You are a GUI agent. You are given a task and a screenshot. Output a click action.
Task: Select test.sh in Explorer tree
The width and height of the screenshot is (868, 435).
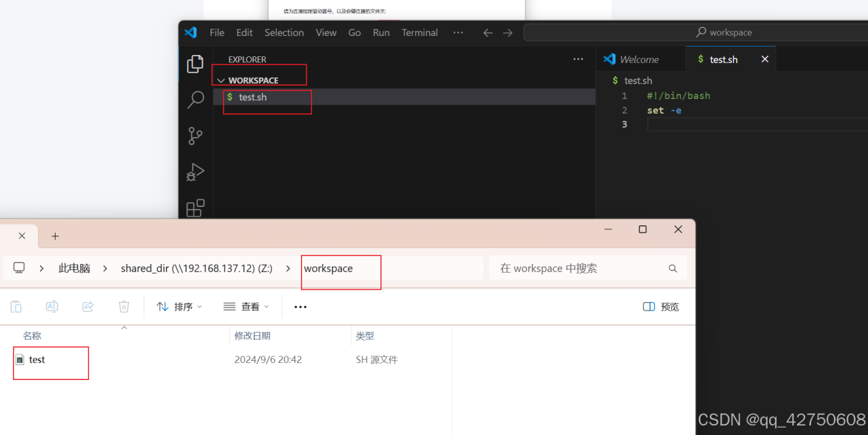click(252, 98)
